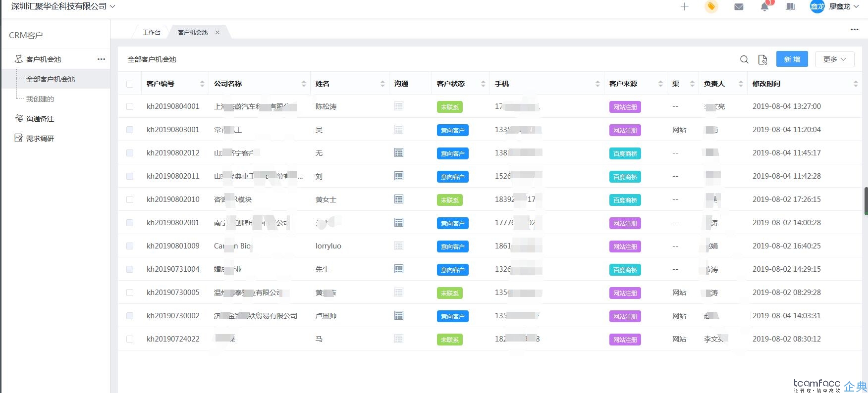Open the mail envelope icon
This screenshot has height=393, width=868.
739,7
